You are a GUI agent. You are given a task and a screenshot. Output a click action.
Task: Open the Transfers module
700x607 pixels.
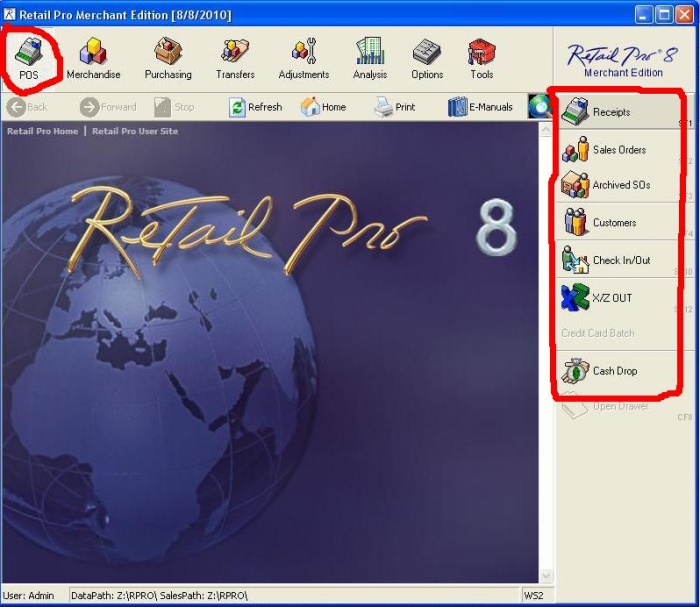pos(235,58)
